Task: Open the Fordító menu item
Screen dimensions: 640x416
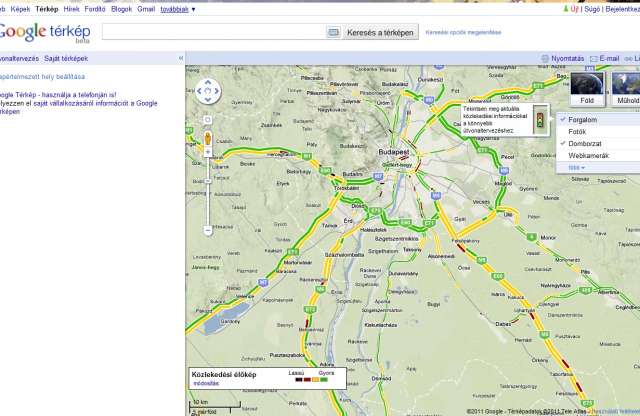Action: 95,9
